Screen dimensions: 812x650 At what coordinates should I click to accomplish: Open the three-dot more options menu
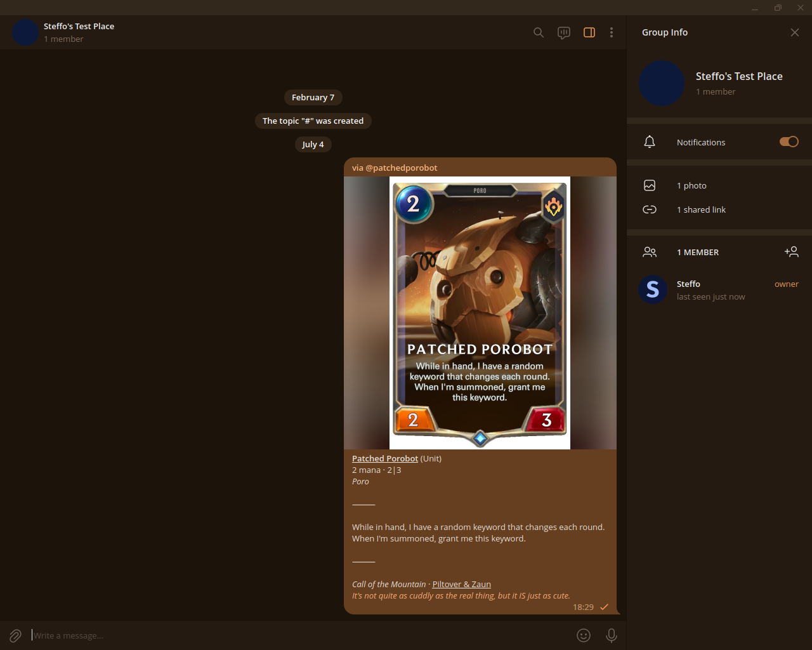click(612, 32)
